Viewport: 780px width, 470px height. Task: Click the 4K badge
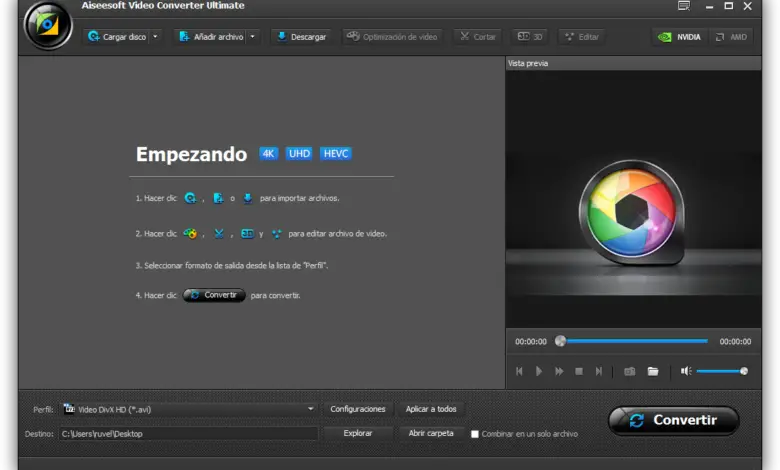(268, 154)
